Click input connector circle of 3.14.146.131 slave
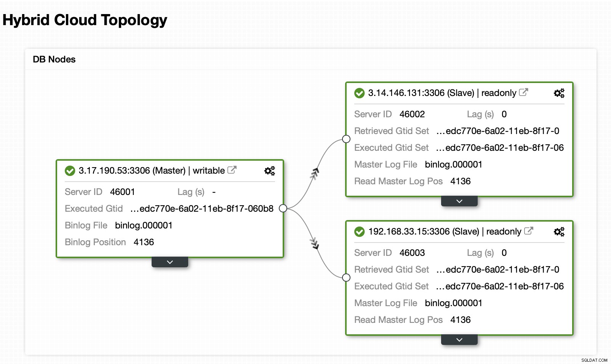The height and width of the screenshot is (364, 611). (346, 139)
